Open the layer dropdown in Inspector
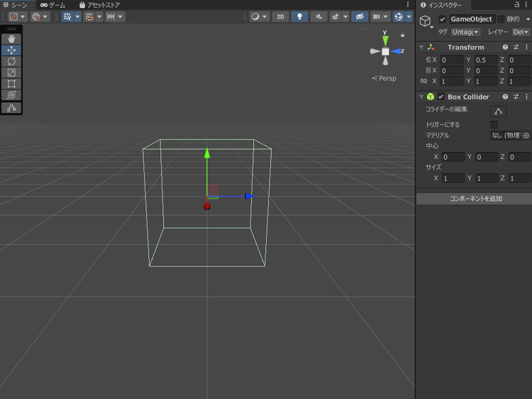 (x=520, y=32)
